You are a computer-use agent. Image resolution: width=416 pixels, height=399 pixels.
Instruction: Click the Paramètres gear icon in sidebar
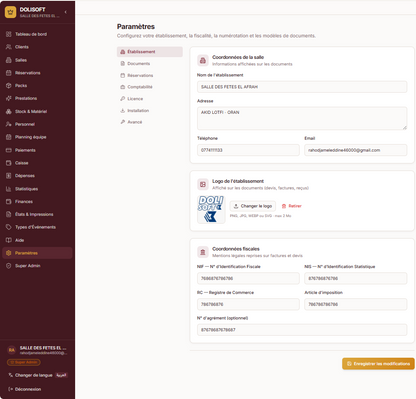pos(9,253)
